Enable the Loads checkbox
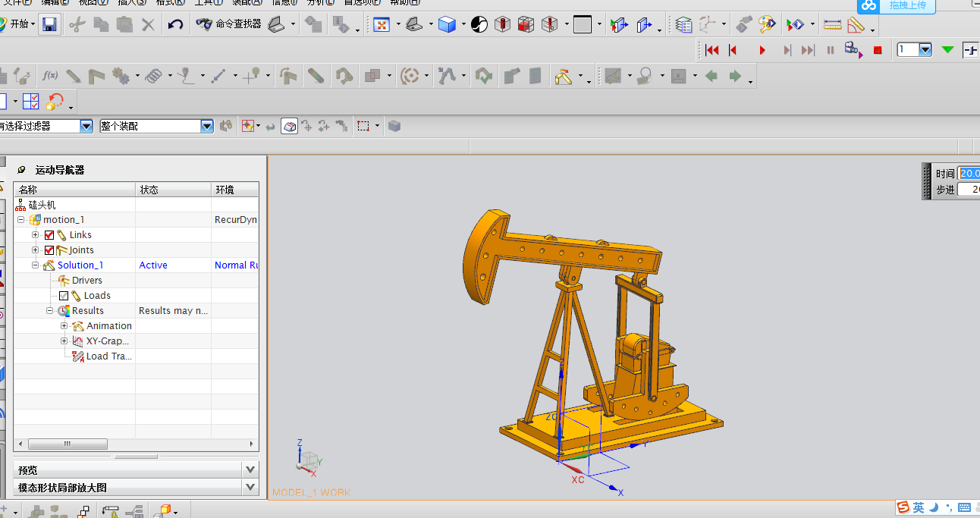Screen dimensions: 980x518 click(x=64, y=296)
